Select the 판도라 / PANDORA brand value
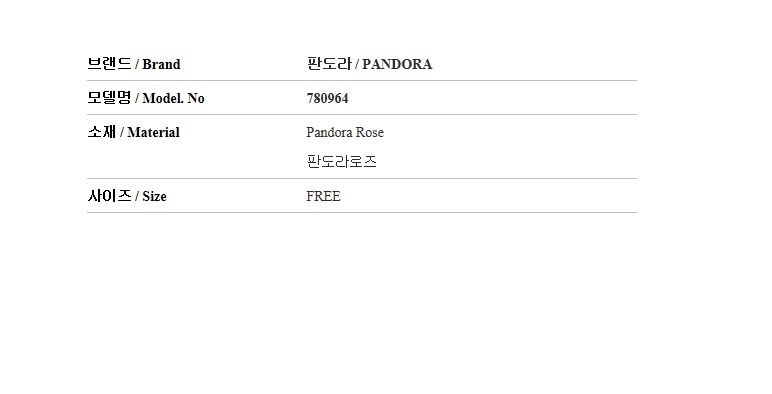772x394 pixels. point(369,64)
